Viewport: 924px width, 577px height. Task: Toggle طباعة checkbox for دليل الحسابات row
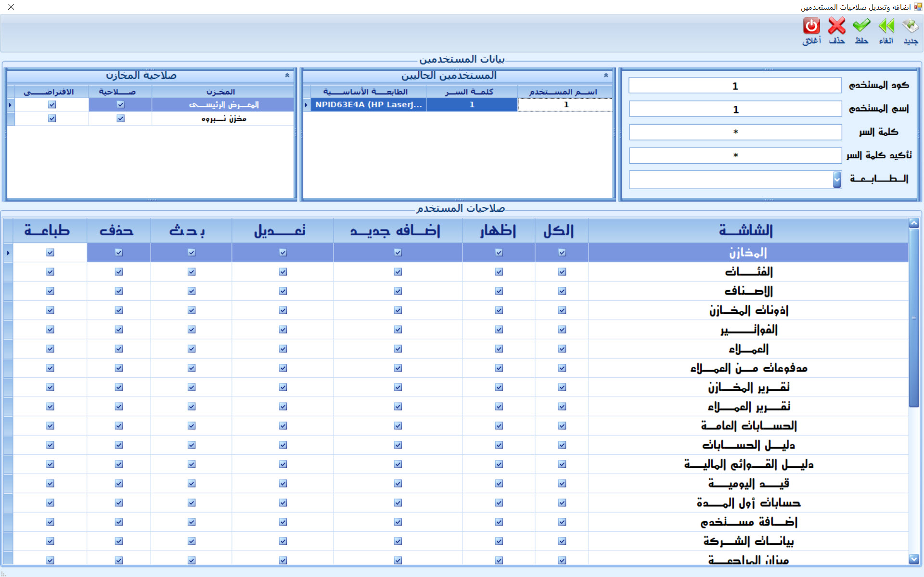[x=50, y=445]
